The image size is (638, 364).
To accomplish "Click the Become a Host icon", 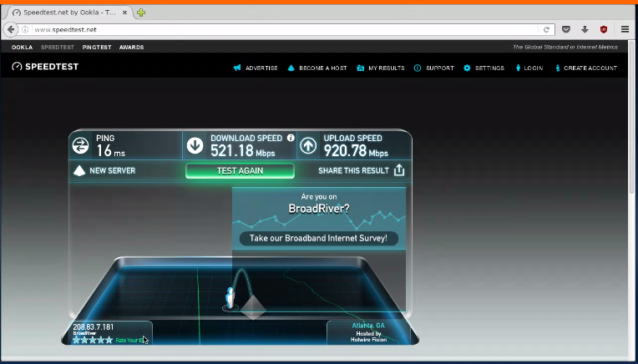I will (291, 68).
